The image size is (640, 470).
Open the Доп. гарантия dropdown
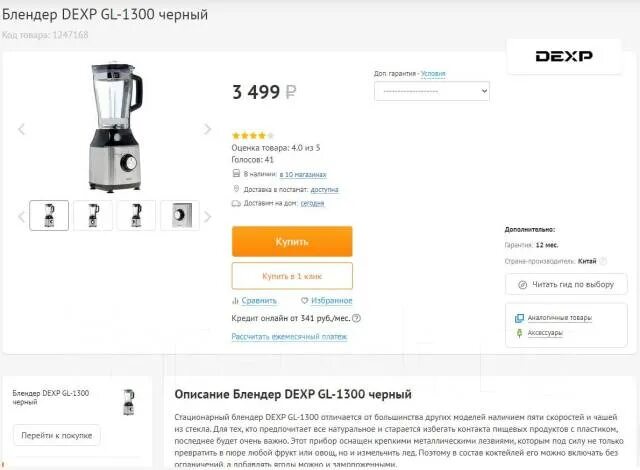coord(432,91)
